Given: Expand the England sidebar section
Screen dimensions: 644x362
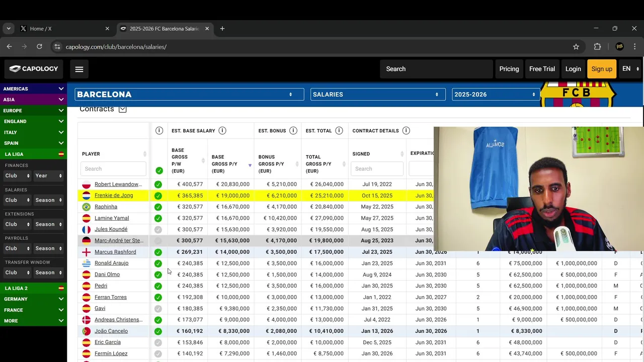Looking at the screenshot, I should [33, 121].
